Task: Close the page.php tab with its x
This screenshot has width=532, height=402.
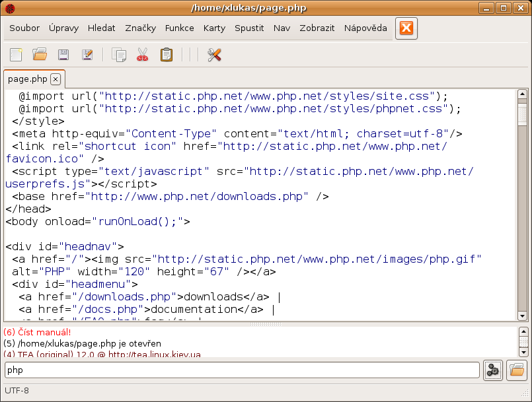Action: point(56,79)
